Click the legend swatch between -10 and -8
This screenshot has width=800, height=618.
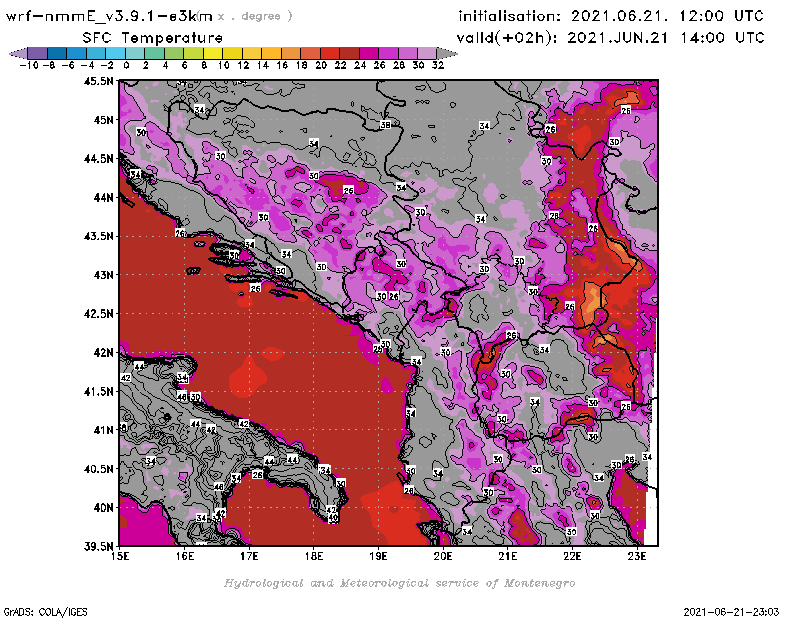point(37,53)
